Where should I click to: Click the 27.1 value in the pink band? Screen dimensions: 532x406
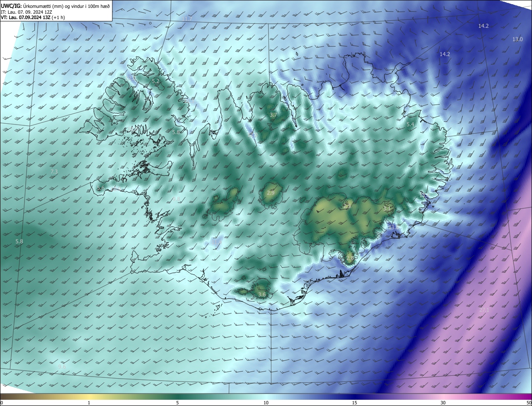coord(484,310)
